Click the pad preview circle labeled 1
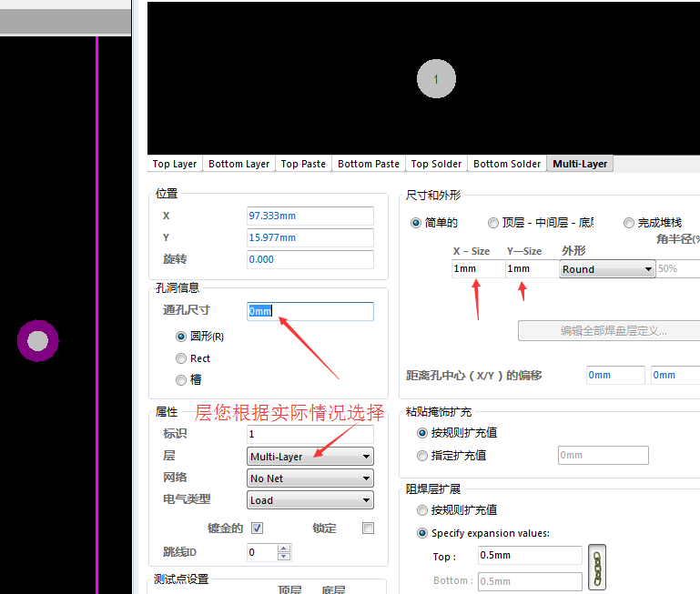Viewport: 700px width, 594px height. click(x=436, y=79)
